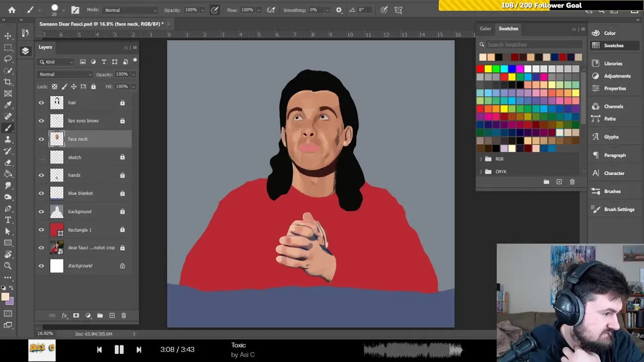Add a layer mask icon
This screenshot has height=362, width=644.
point(76,315)
